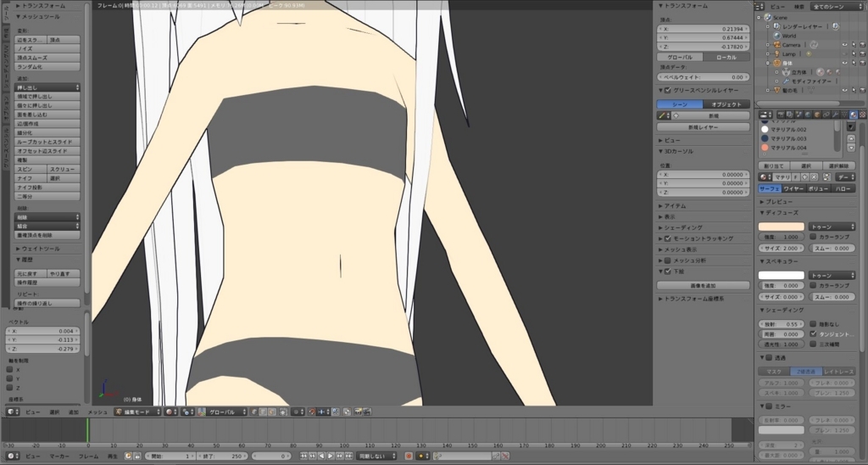Screen dimensions: 868x465
Task: Jump to the first frame in timeline
Action: coord(303,457)
